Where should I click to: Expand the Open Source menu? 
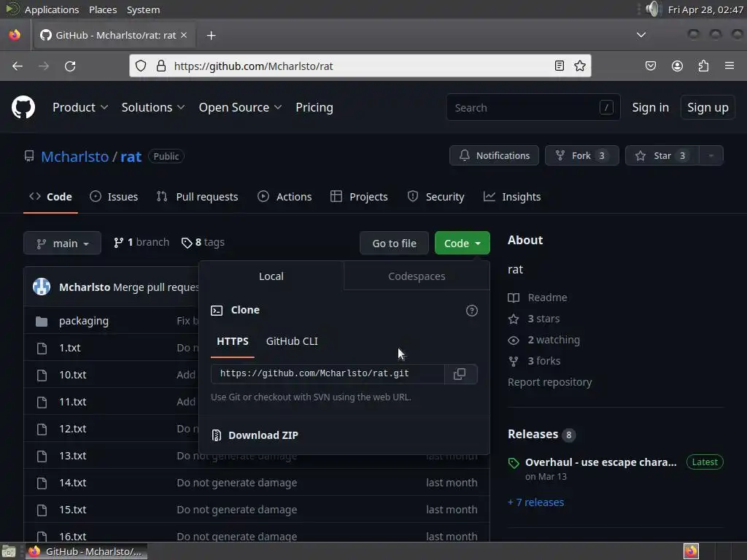pos(240,108)
